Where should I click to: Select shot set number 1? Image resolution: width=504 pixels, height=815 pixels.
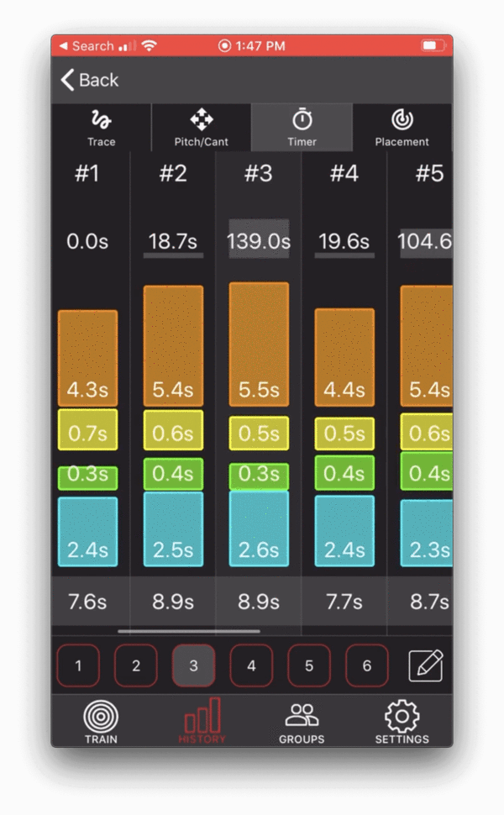77,665
